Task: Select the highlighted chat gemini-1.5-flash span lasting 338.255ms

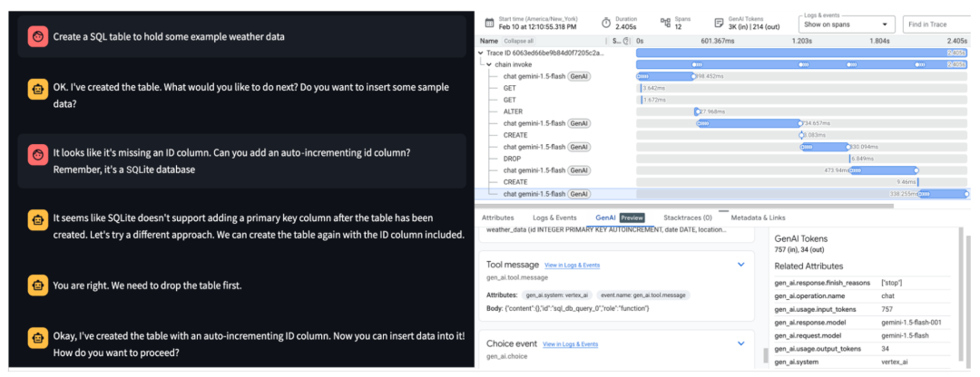Action: (x=722, y=194)
